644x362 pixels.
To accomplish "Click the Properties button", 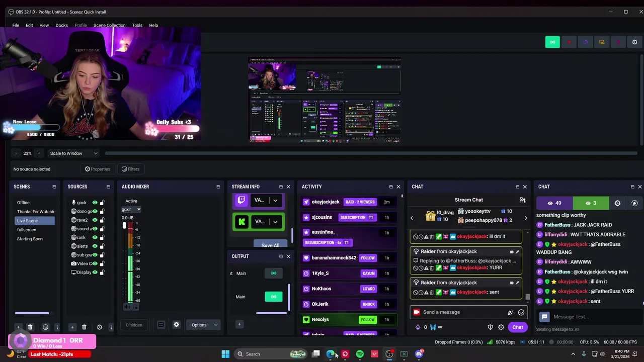I will click(x=98, y=169).
